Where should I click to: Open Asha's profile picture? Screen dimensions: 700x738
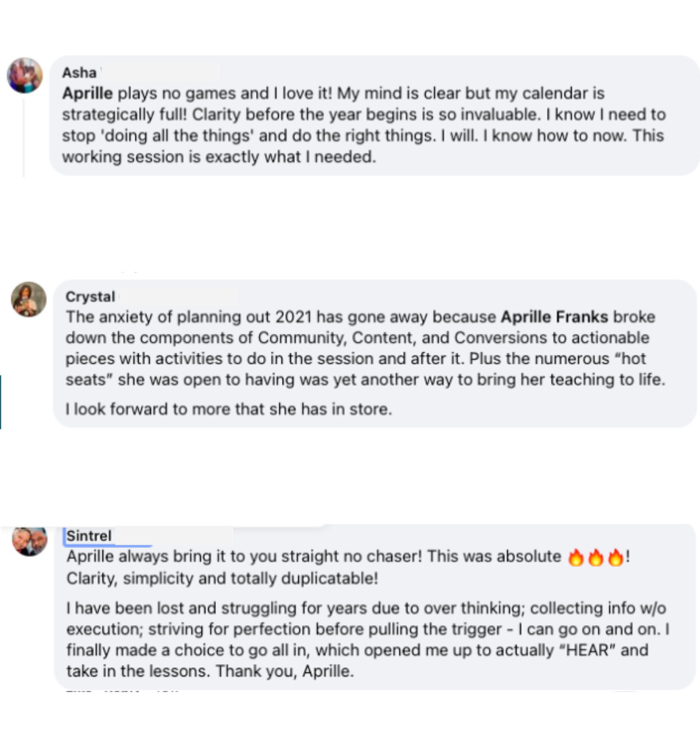pyautogui.click(x=25, y=76)
